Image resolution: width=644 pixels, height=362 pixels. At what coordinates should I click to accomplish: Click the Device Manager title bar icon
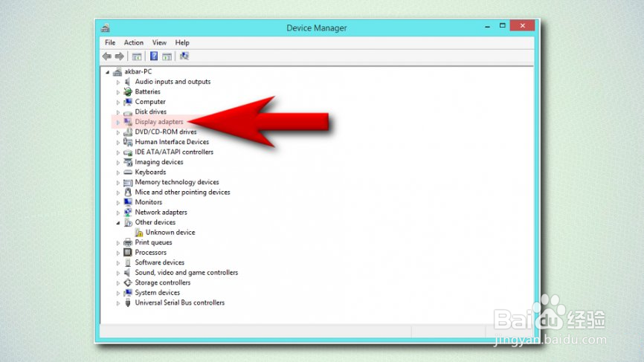106,28
